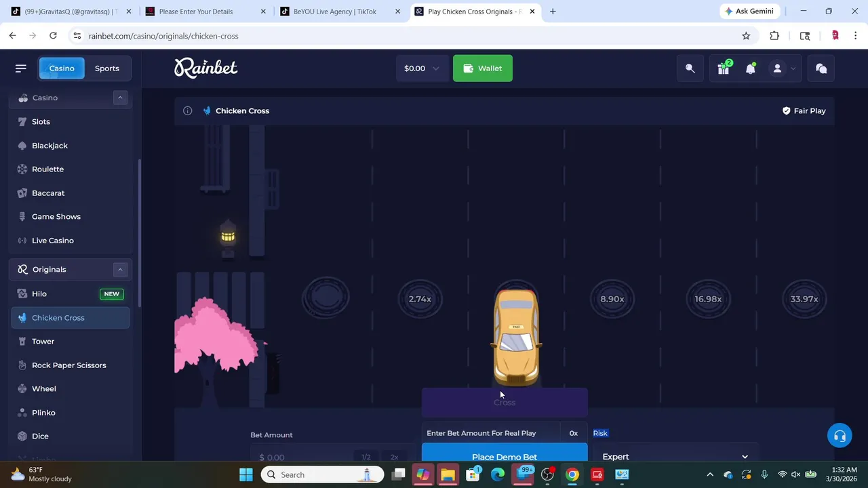Open Rock Paper Scissors game

tap(71, 365)
